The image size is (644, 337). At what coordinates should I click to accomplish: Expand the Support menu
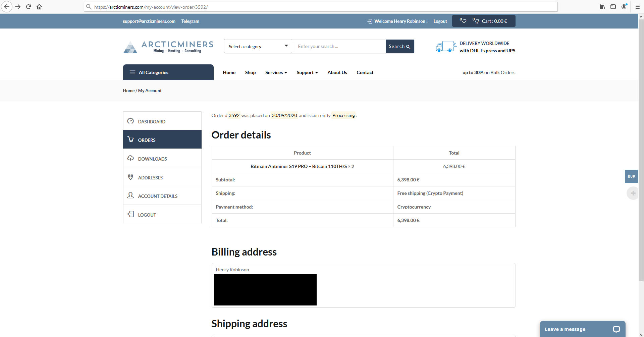pyautogui.click(x=307, y=72)
